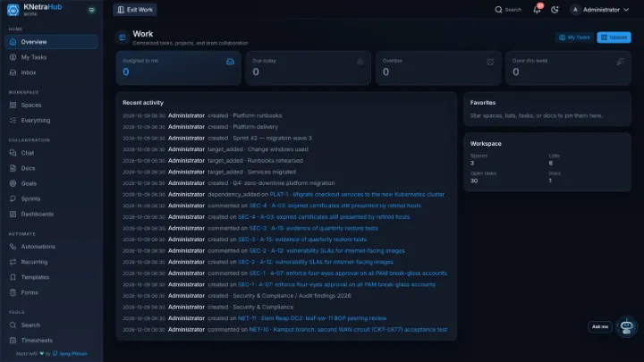Open the Due today card
The image size is (644, 362).
click(309, 68)
